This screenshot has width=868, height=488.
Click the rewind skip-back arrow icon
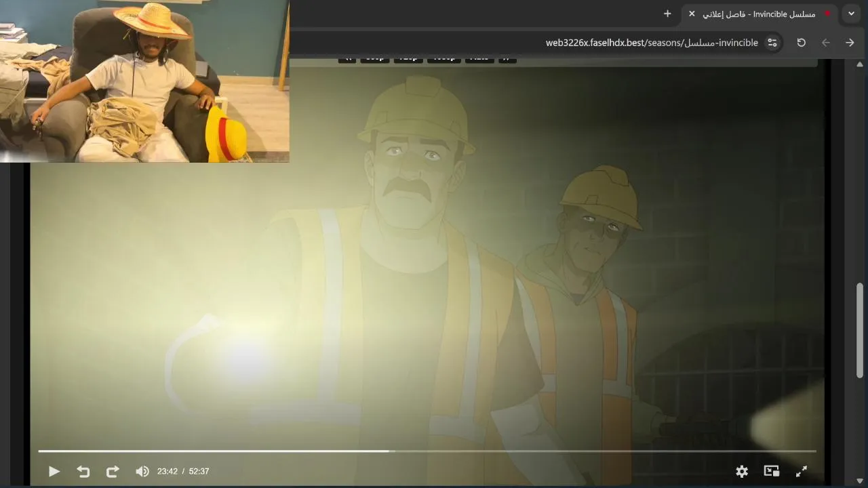click(x=83, y=471)
